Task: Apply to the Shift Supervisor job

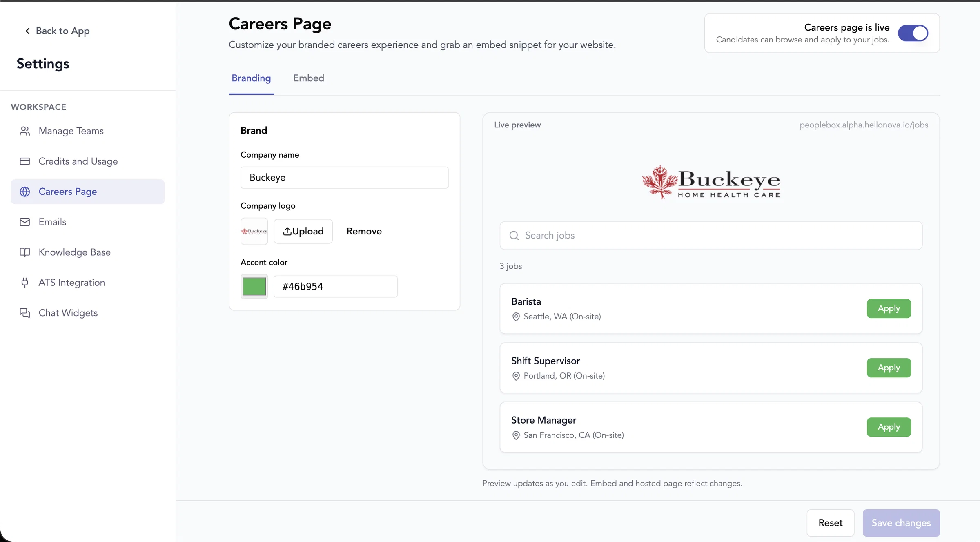Action: point(889,368)
